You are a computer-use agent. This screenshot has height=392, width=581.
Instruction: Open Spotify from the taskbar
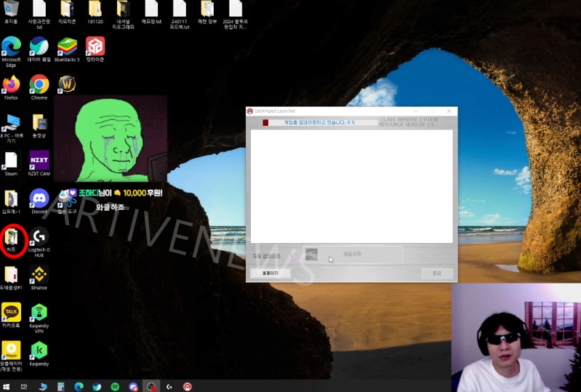pyautogui.click(x=115, y=386)
